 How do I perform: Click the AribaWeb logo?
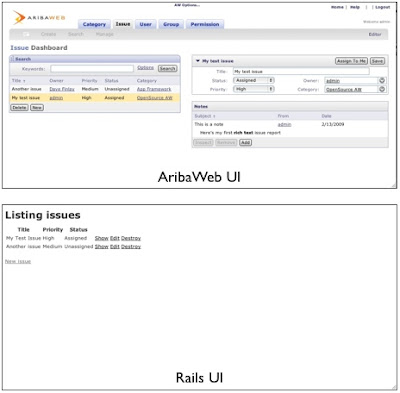39,17
